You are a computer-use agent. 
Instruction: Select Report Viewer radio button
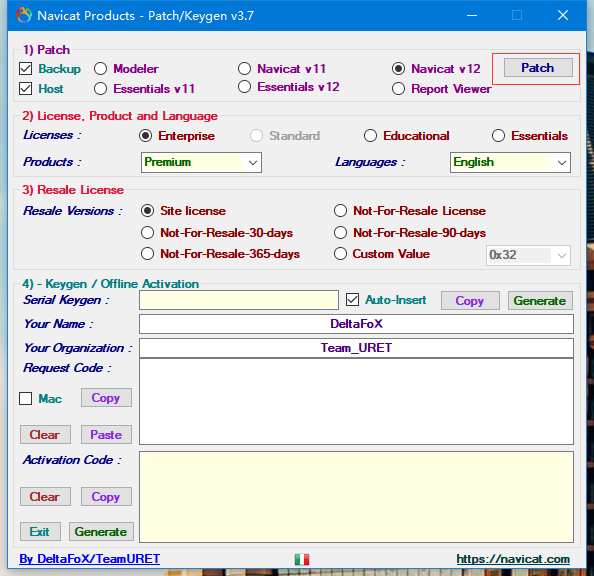click(x=399, y=89)
